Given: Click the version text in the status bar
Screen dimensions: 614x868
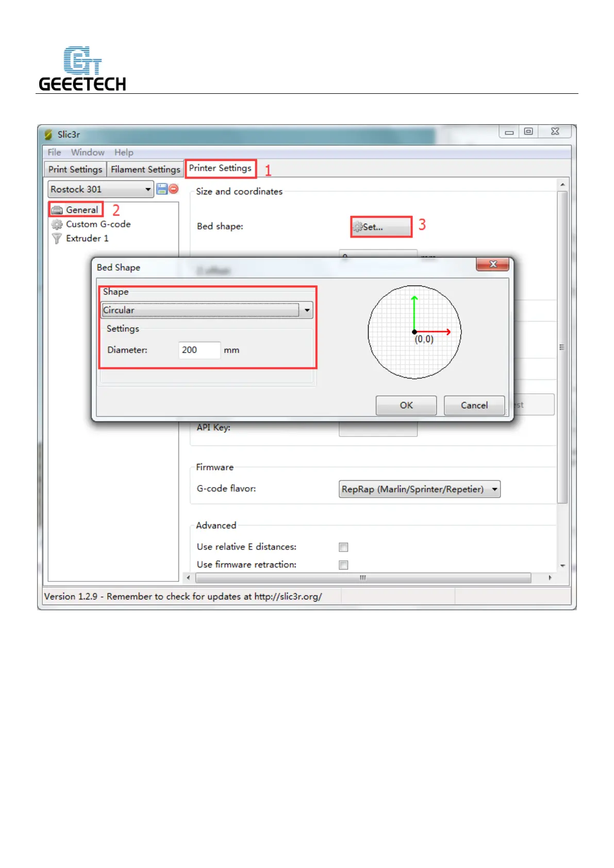Looking at the screenshot, I should click(183, 596).
